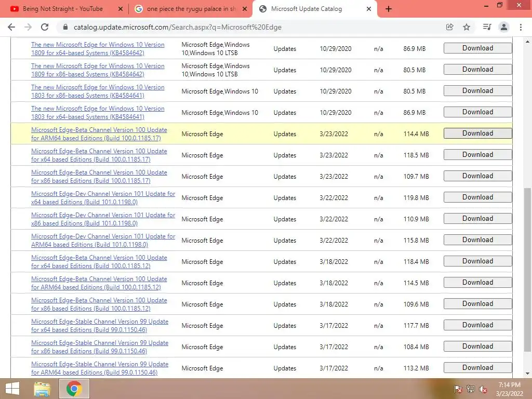Download KB4584641 x86 update for Version 1803
This screenshot has height=399, width=532.
point(478,91)
